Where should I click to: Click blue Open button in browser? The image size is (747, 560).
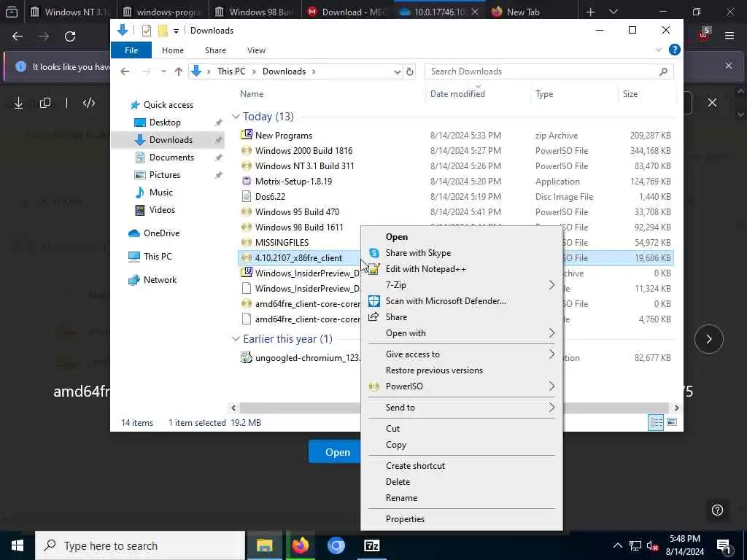(335, 452)
